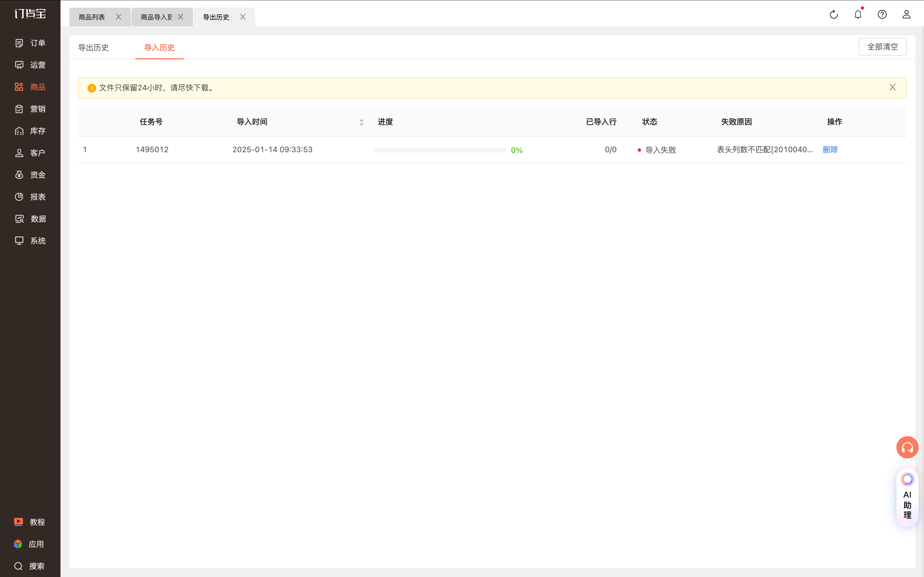Screen dimensions: 924x577
Task: Dismiss the 24小时 file retention warning
Action: coord(892,87)
